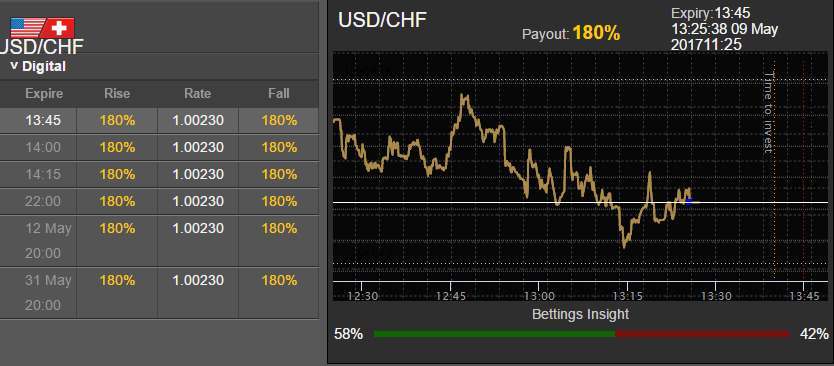Click rate 1.00230 in 13:45 row
834x366 pixels.
(x=198, y=120)
